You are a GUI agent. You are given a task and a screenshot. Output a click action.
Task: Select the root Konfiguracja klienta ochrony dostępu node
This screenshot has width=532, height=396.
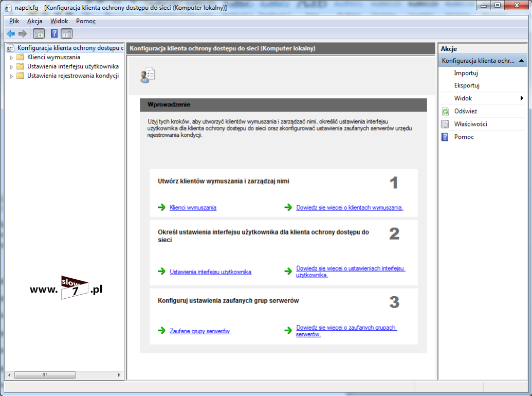pyautogui.click(x=70, y=48)
